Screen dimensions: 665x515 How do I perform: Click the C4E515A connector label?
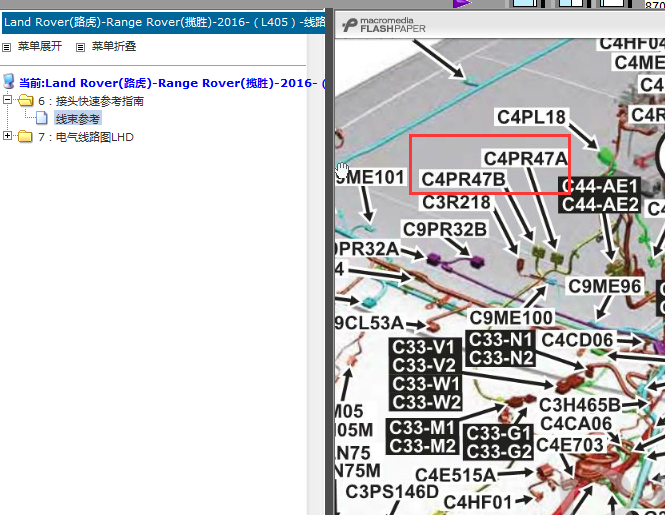pyautogui.click(x=455, y=475)
